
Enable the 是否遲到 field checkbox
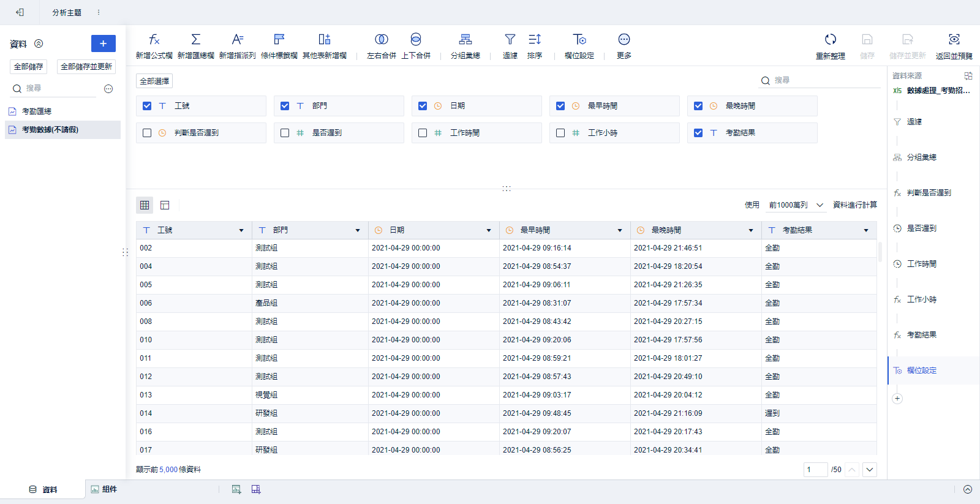coord(285,133)
